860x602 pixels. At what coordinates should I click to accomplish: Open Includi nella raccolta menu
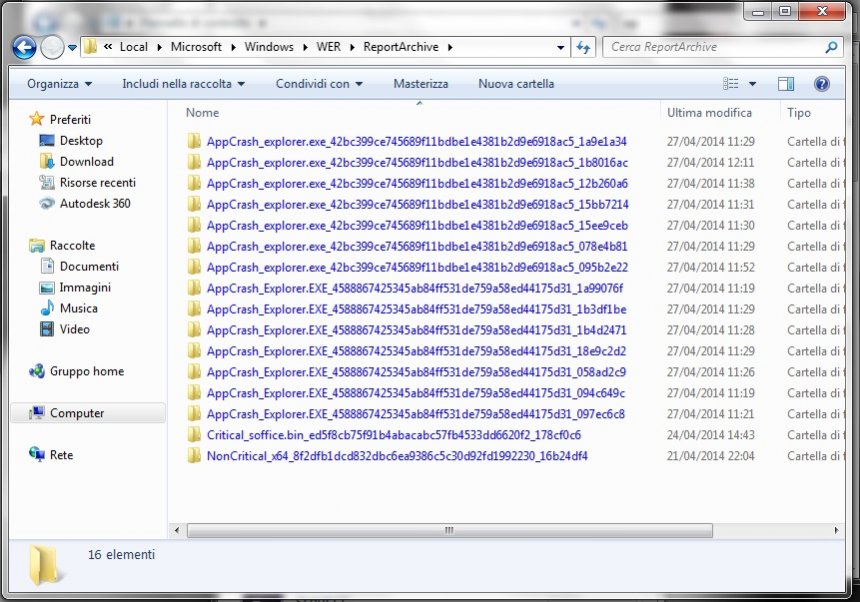tap(183, 84)
